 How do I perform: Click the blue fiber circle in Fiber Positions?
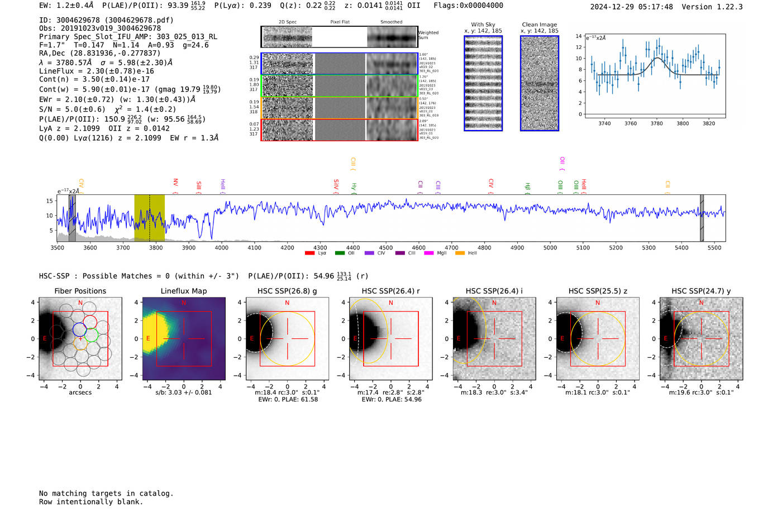pyautogui.click(x=79, y=329)
